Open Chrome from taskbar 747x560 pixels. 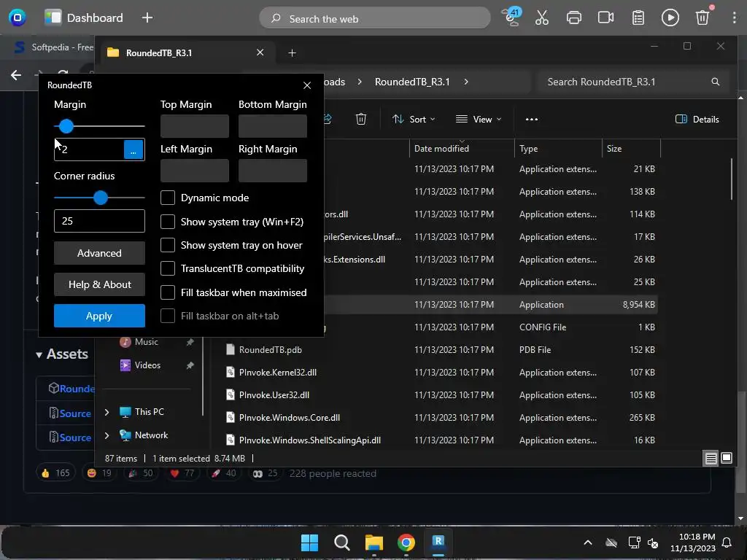pyautogui.click(x=406, y=542)
